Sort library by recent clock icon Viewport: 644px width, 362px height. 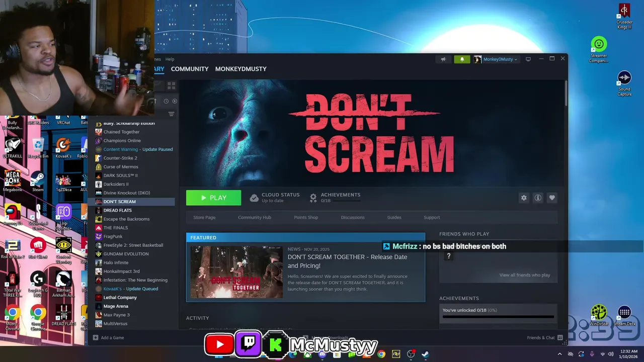[166, 101]
